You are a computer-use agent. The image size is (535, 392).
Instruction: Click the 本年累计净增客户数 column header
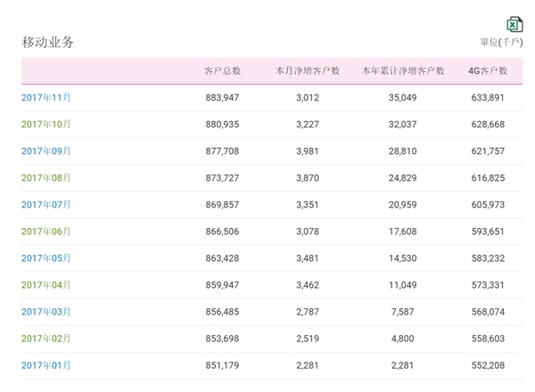pos(403,71)
